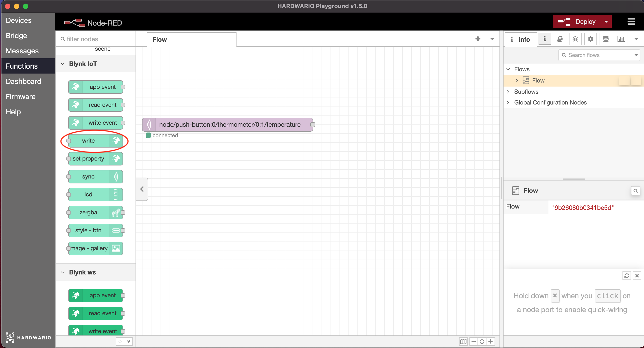Collapse the Flows tree section
This screenshot has height=348, width=644.
pos(508,69)
